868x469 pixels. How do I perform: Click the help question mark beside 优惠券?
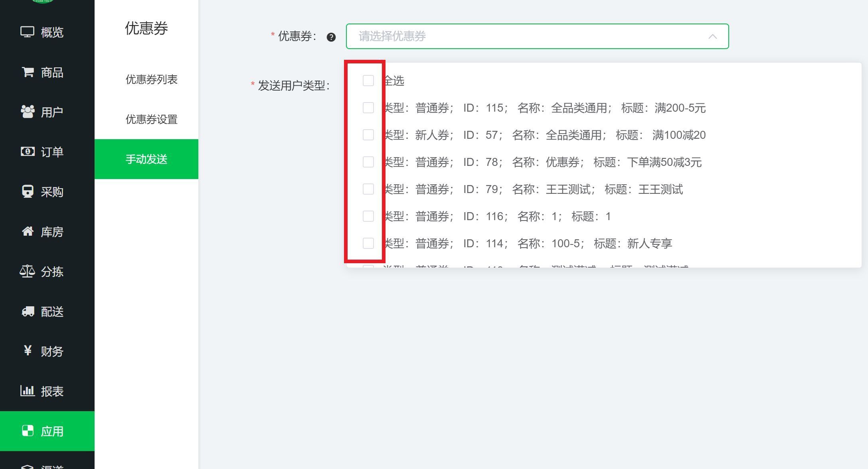point(331,37)
